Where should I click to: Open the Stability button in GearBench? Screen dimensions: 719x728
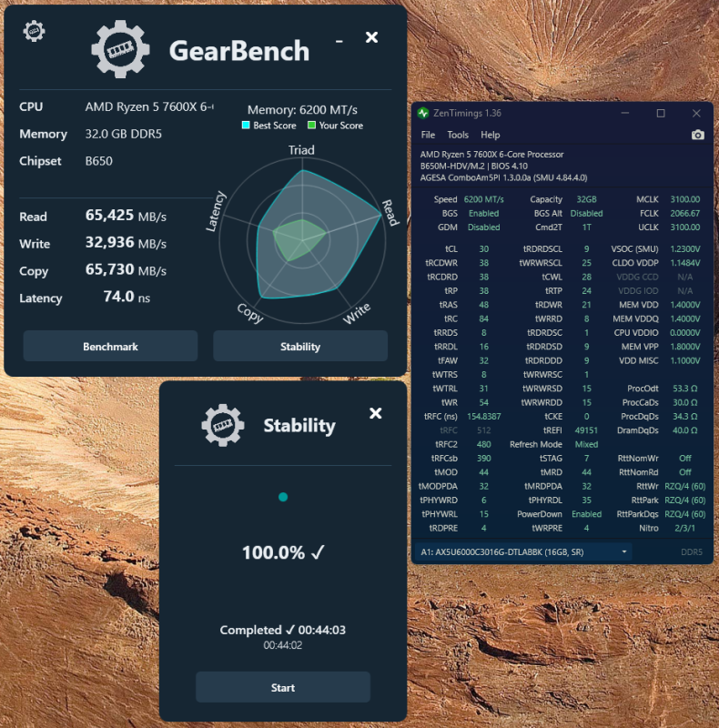300,347
